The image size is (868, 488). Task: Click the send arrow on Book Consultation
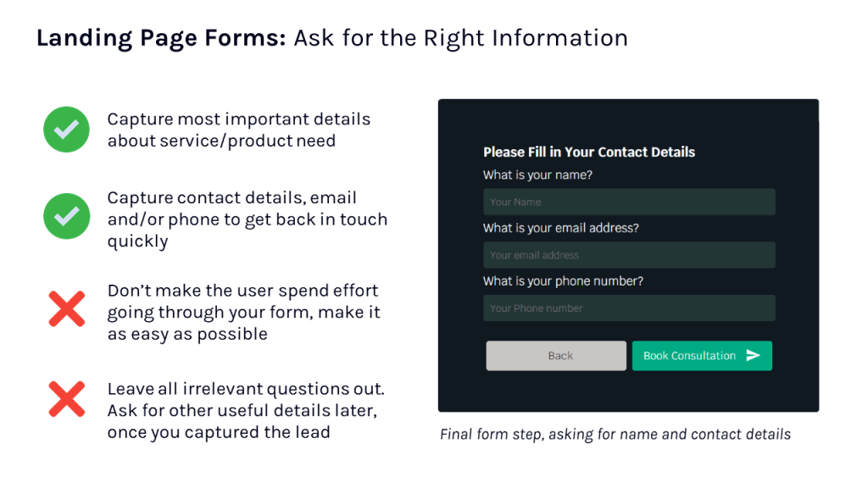pos(753,356)
